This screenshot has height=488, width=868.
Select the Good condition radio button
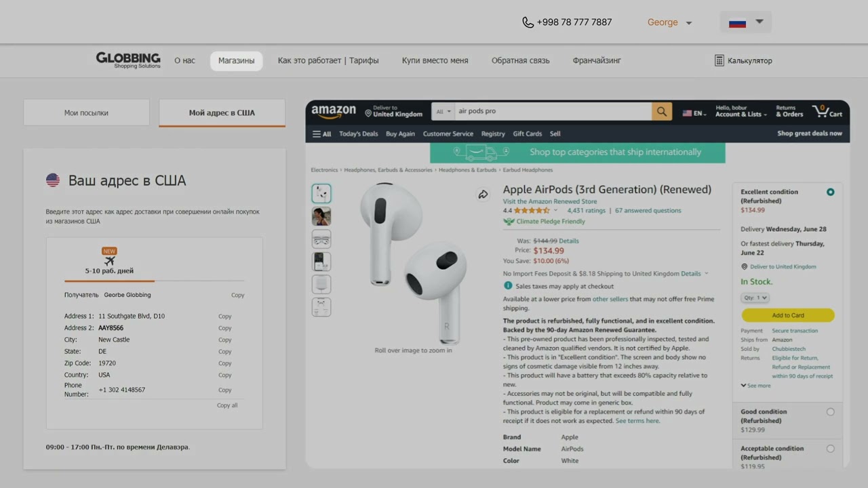pyautogui.click(x=831, y=412)
